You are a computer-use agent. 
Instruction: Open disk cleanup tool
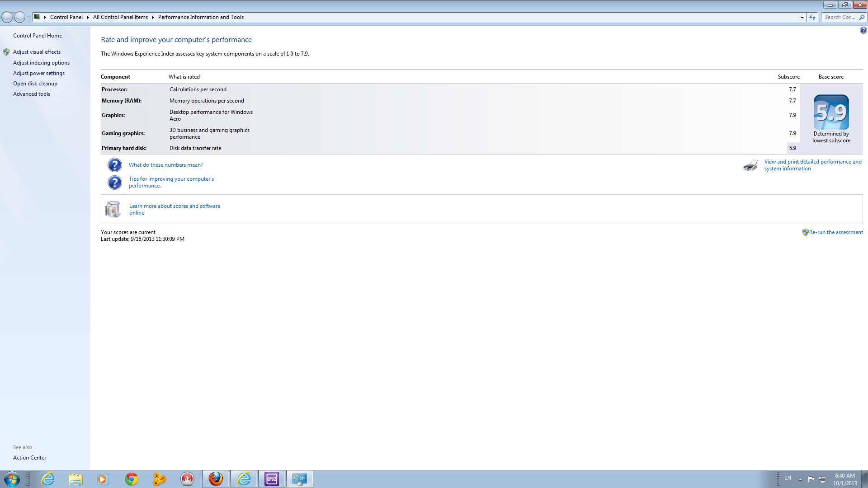pos(35,84)
